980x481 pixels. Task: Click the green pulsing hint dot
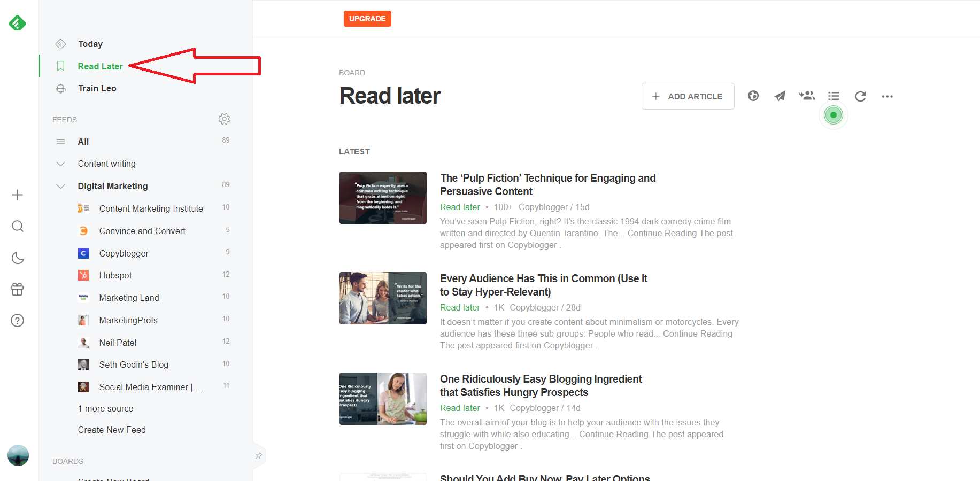point(834,115)
